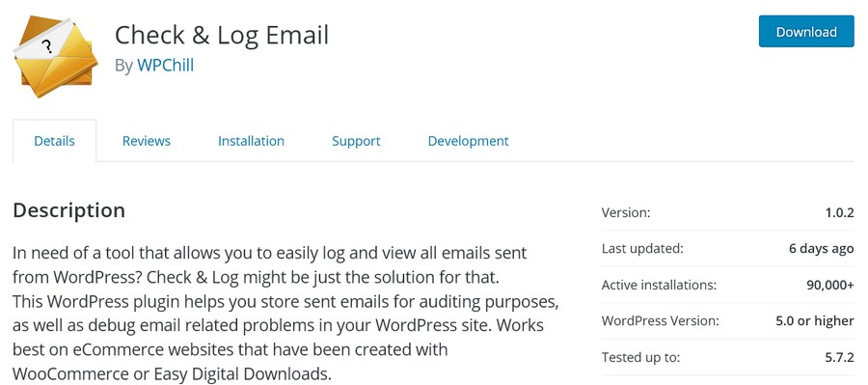Click the 1.0.2 version value
Screen dimensions: 868x385
coord(839,212)
